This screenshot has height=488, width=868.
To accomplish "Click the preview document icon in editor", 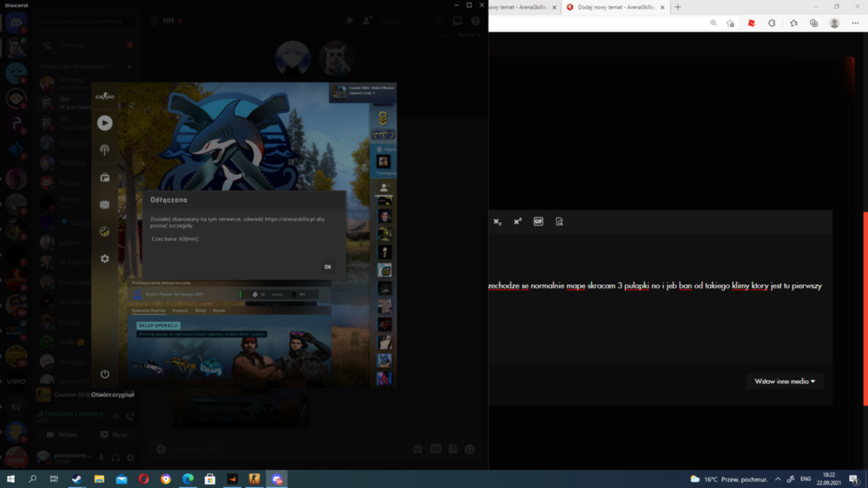I will point(559,221).
